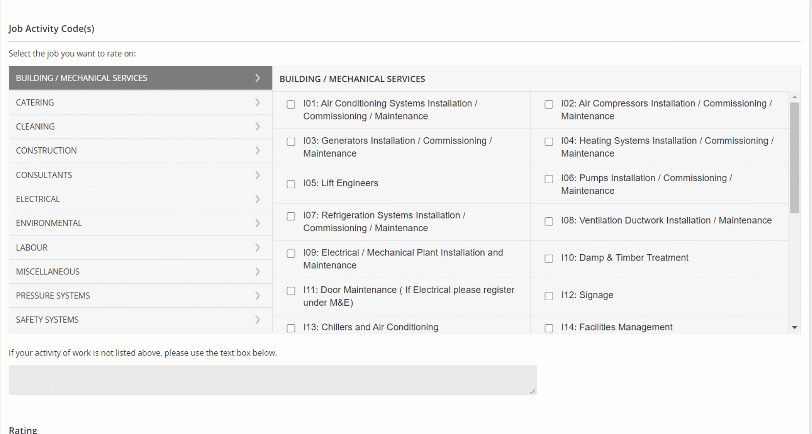The image size is (812, 434).
Task: Open the Electrical category item
Action: [x=38, y=199]
